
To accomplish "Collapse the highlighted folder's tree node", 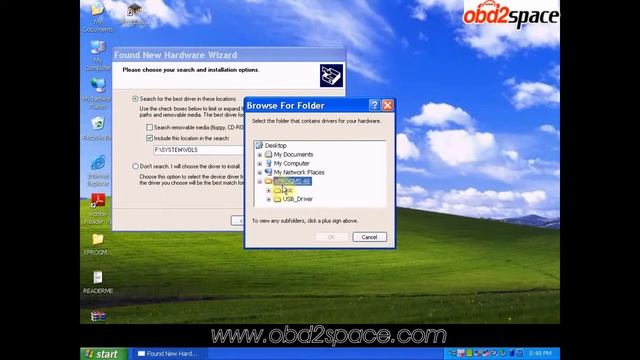I will point(260,182).
